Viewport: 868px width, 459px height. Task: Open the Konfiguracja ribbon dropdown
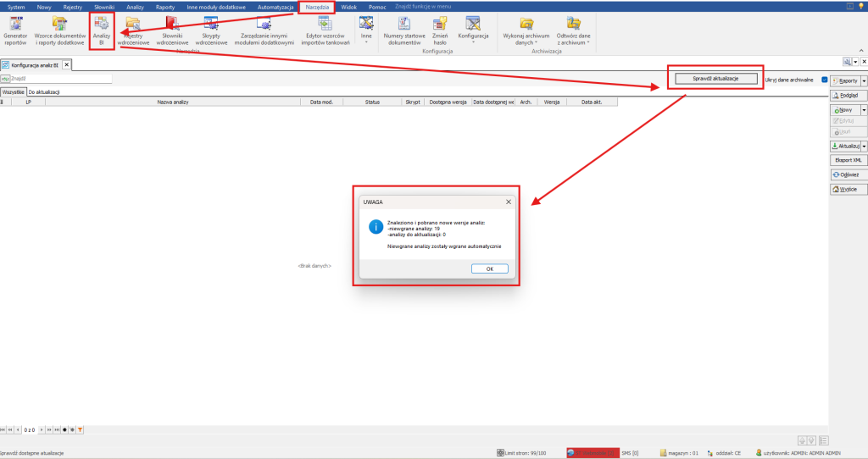[473, 31]
